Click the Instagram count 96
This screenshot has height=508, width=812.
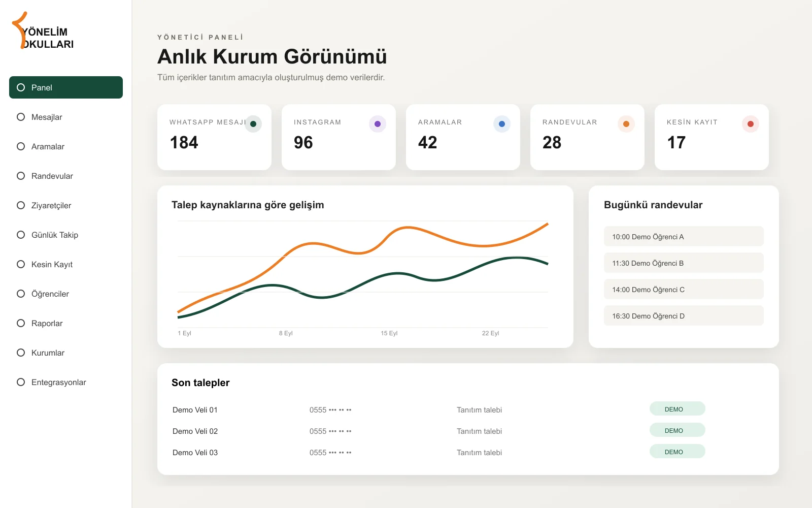(x=303, y=143)
